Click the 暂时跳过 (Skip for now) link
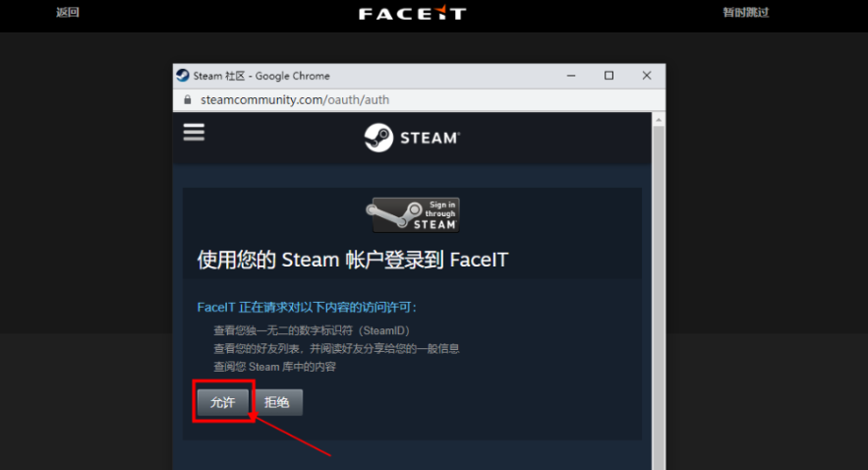Screen dimensions: 868x470 coord(745,13)
